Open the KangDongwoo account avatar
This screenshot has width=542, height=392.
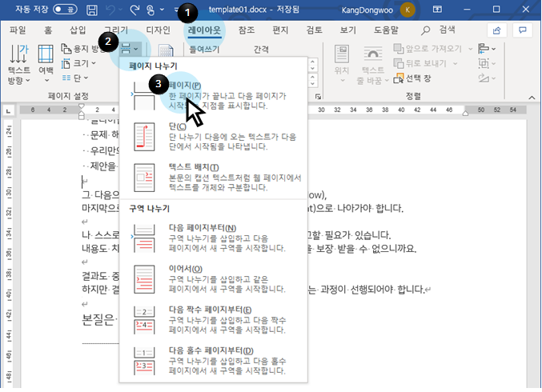408,10
